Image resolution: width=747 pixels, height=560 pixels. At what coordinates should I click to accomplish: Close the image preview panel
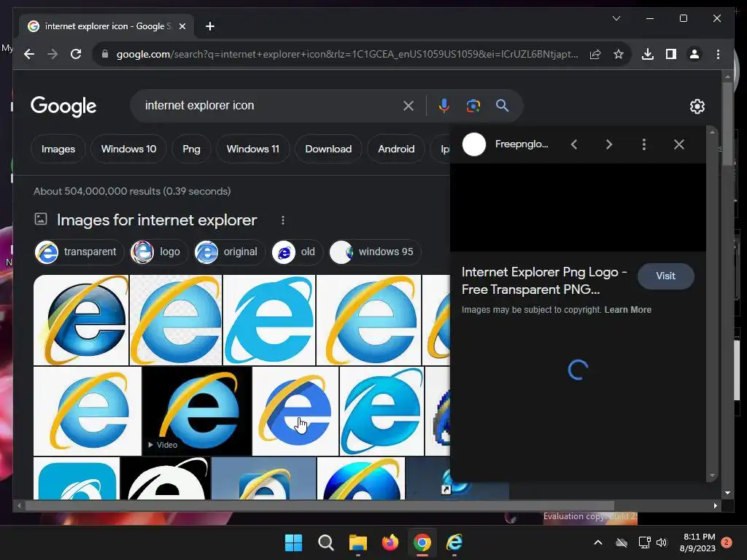point(679,144)
